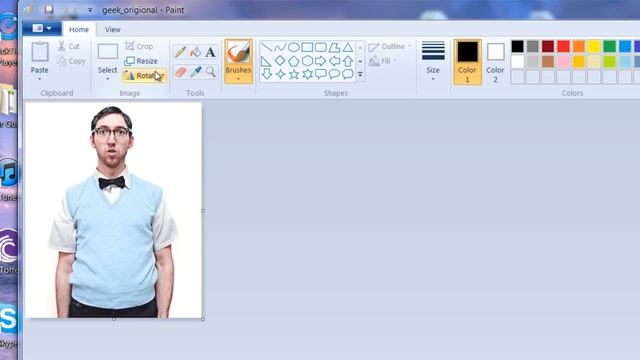Click the Resize button
Screen dimensions: 640x360
(141, 61)
